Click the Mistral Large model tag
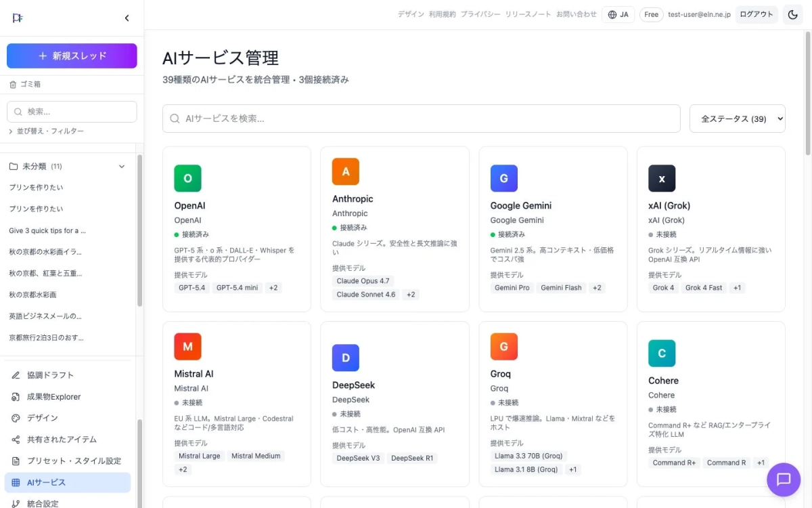This screenshot has height=508, width=812. coord(200,456)
